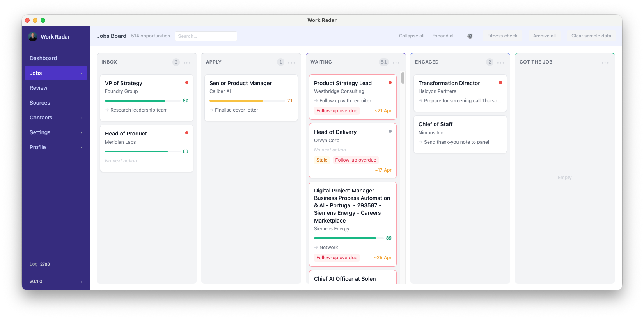644x319 pixels.
Task: Click the ~17 Apr date
Action: [383, 170]
